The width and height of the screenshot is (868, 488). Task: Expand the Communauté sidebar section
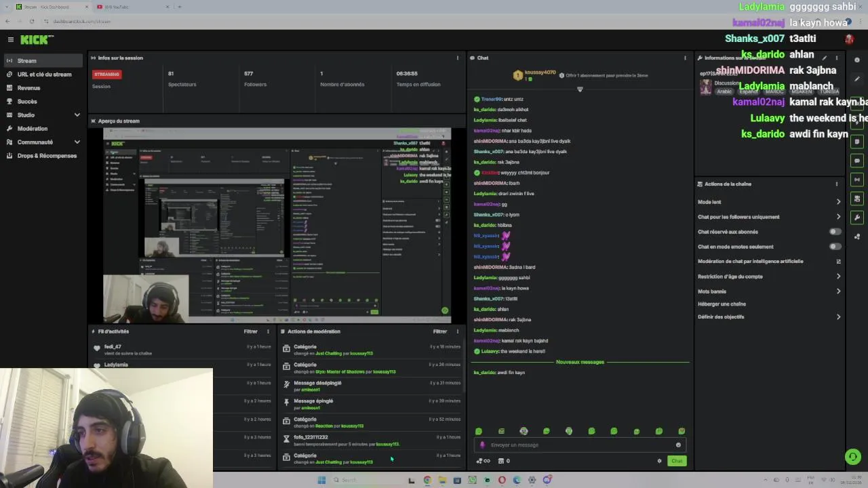point(44,142)
